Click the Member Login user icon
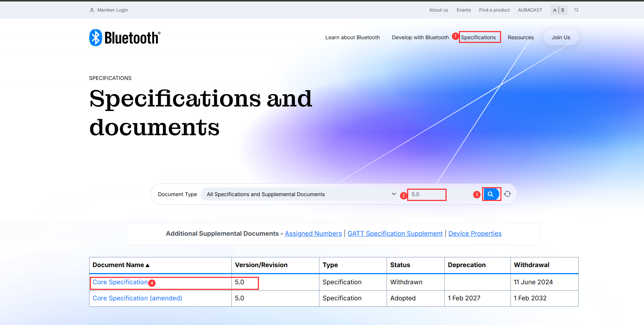This screenshot has width=644, height=325. click(92, 10)
